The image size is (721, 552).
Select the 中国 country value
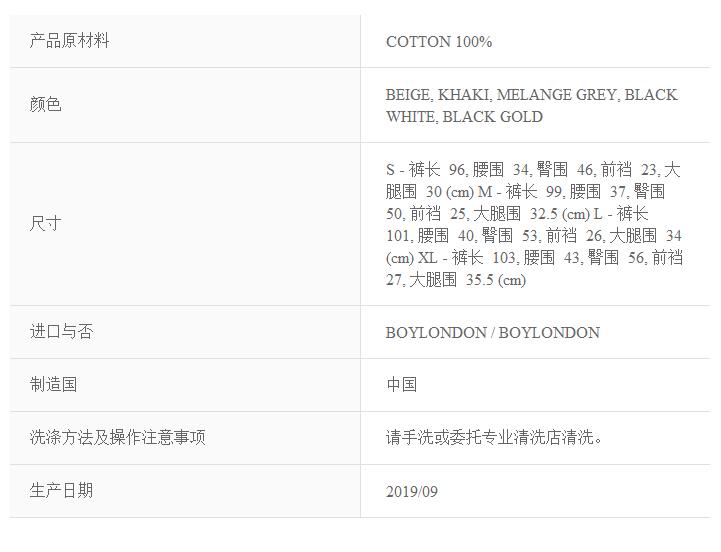pyautogui.click(x=402, y=385)
